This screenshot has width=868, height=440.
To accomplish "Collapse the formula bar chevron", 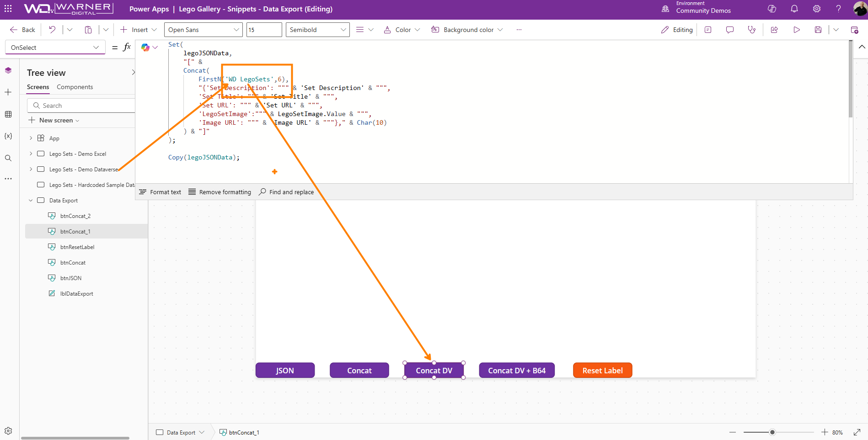I will (x=862, y=47).
